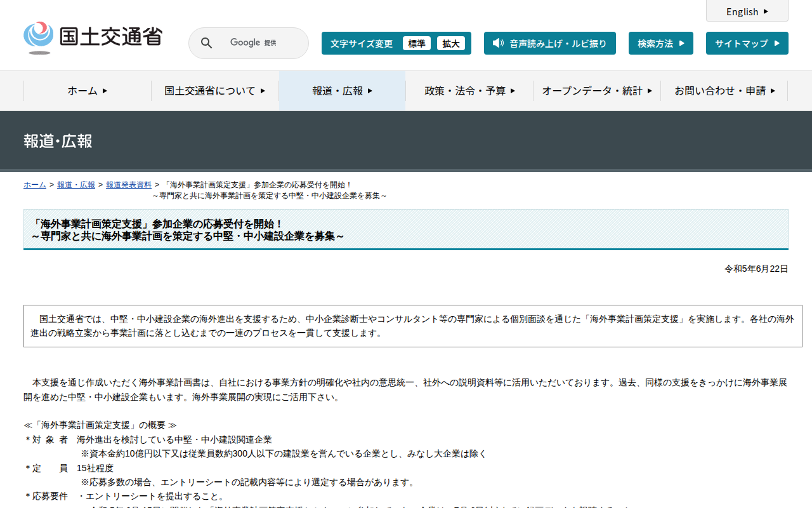Switch language with the English button
812x508 pixels.
pos(747,11)
